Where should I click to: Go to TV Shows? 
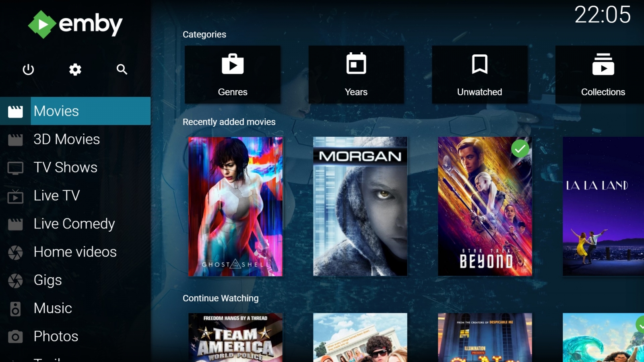(x=75, y=167)
